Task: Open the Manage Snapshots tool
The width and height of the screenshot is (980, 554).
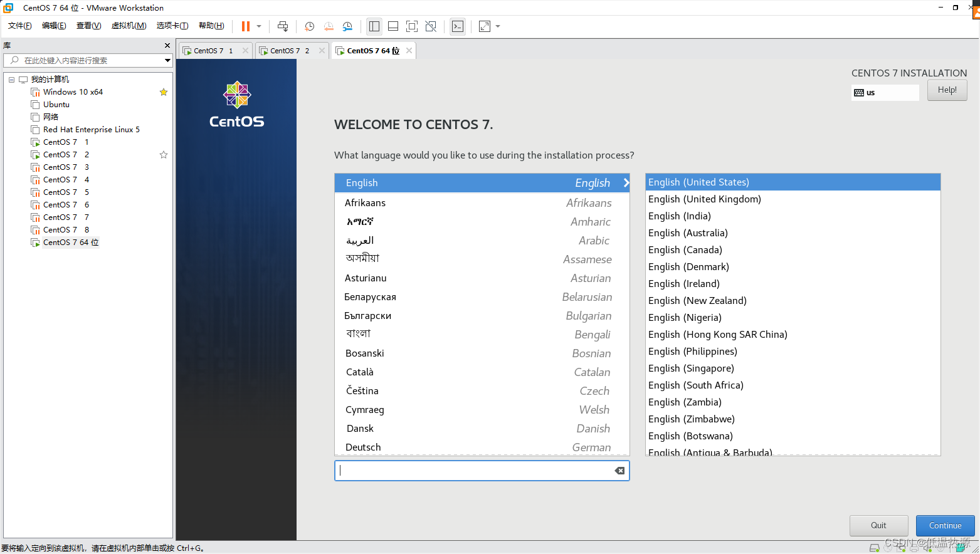Action: pos(349,26)
